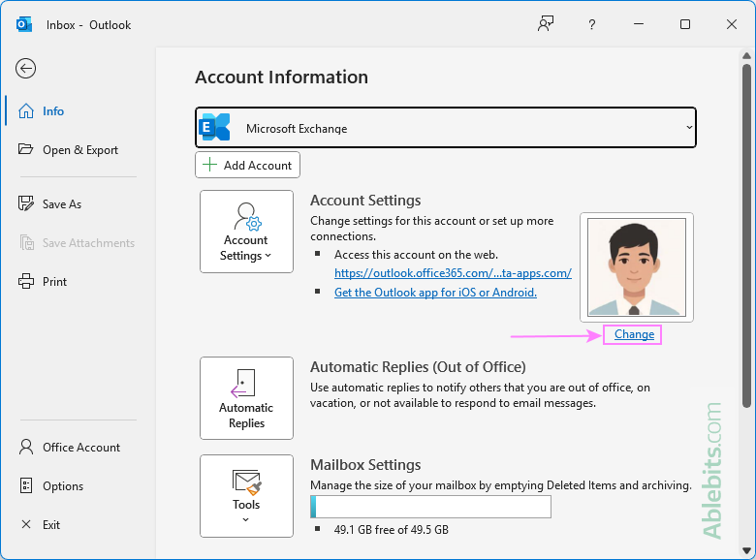Screen dimensions: 756x560
Task: Click the Exchange logo icon
Action: point(214,127)
